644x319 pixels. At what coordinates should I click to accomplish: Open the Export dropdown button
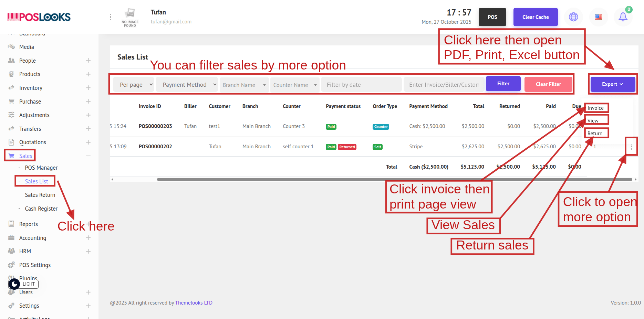pos(612,84)
